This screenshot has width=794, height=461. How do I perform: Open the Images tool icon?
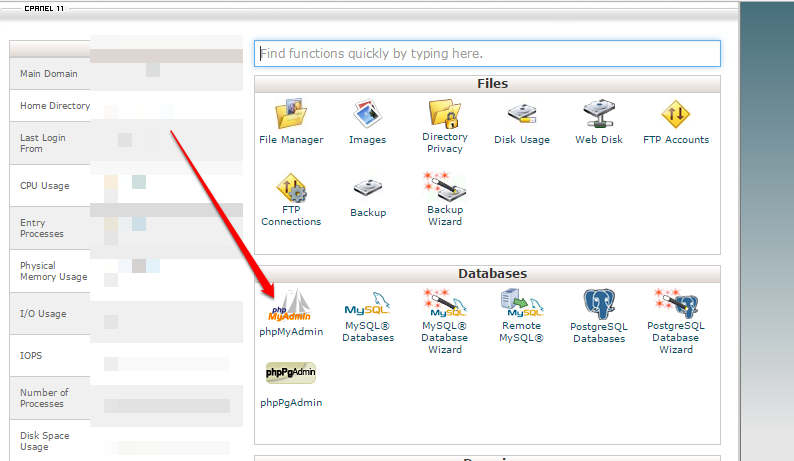tap(367, 113)
